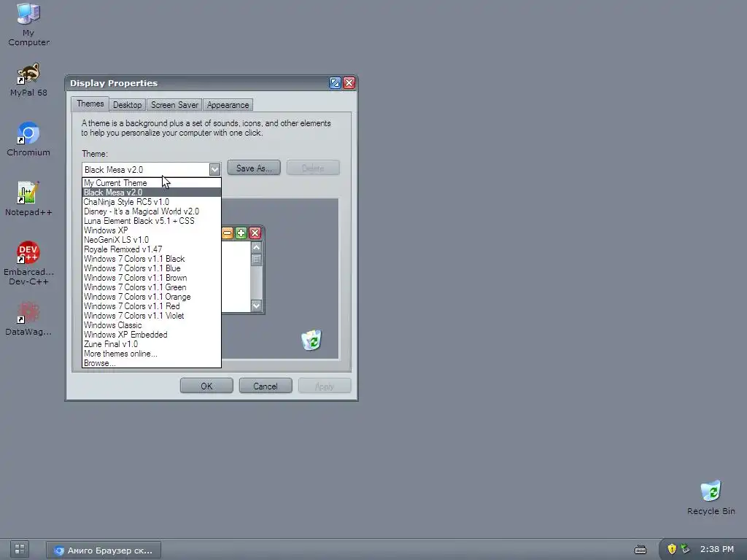Click the security shield tray icon

pyautogui.click(x=672, y=549)
